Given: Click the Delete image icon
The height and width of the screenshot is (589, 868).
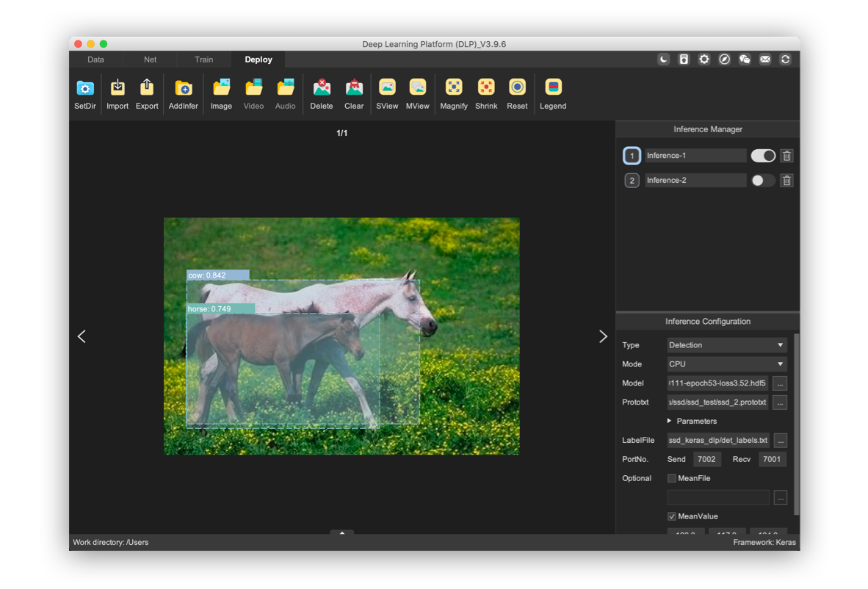Looking at the screenshot, I should pos(322,88).
